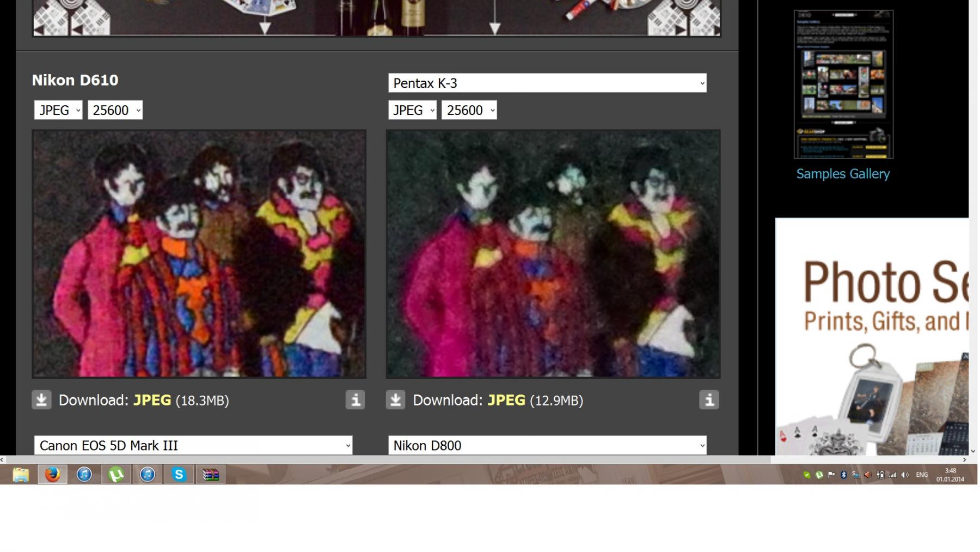This screenshot has width=980, height=552.
Task: Open WinRAR from the taskbar
Action: click(211, 475)
